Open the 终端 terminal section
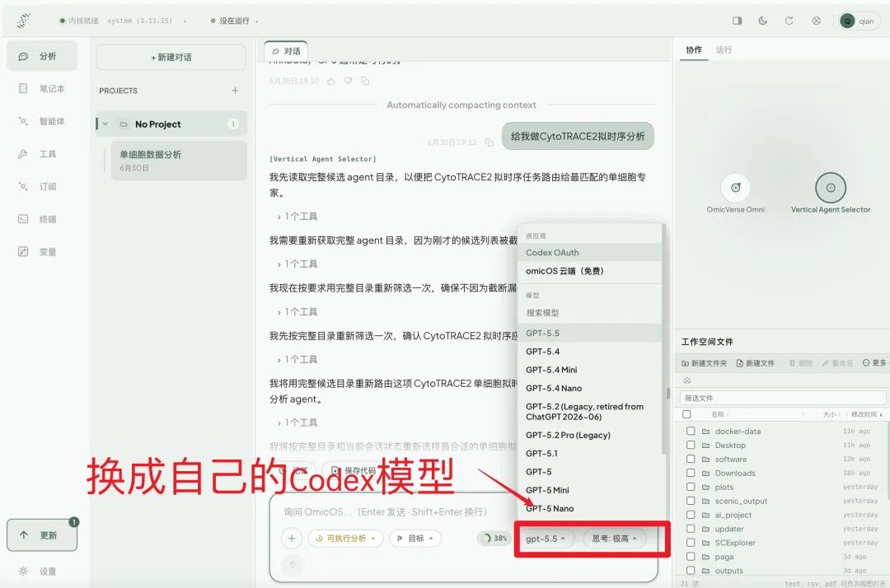Screen dimensions: 890x588 pyautogui.click(x=42, y=219)
